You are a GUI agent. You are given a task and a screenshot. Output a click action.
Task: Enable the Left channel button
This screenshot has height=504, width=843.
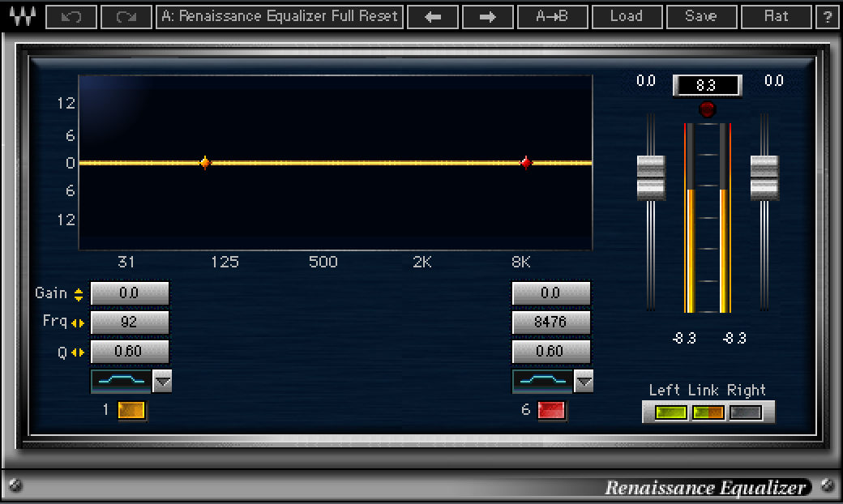click(x=671, y=412)
